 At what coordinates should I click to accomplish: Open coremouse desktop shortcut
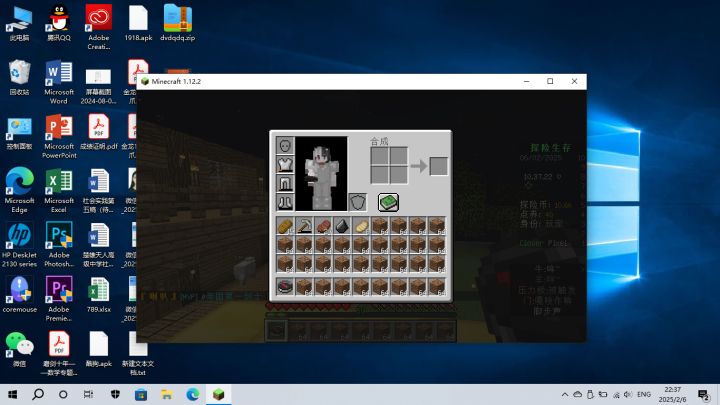click(19, 295)
